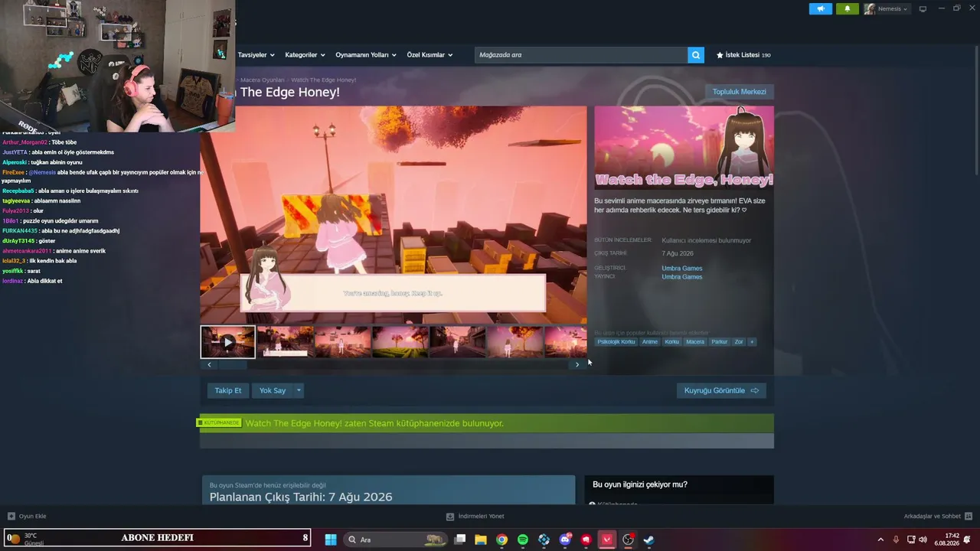Select the Zor tag

[x=739, y=342]
